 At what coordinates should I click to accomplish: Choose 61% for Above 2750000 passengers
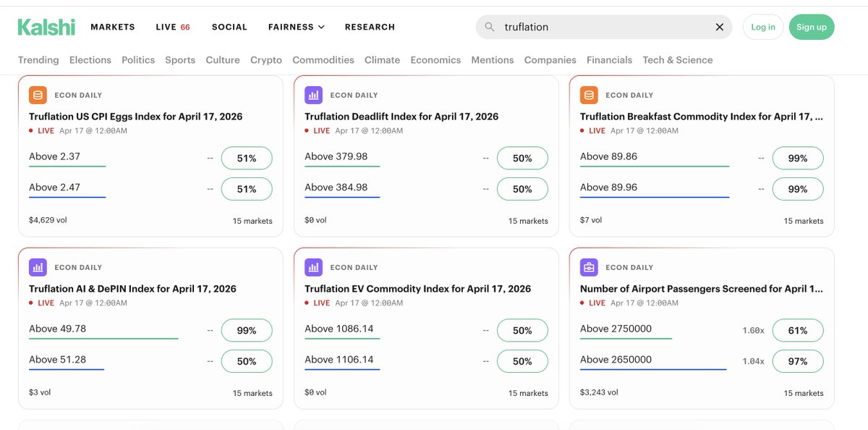pyautogui.click(x=797, y=330)
